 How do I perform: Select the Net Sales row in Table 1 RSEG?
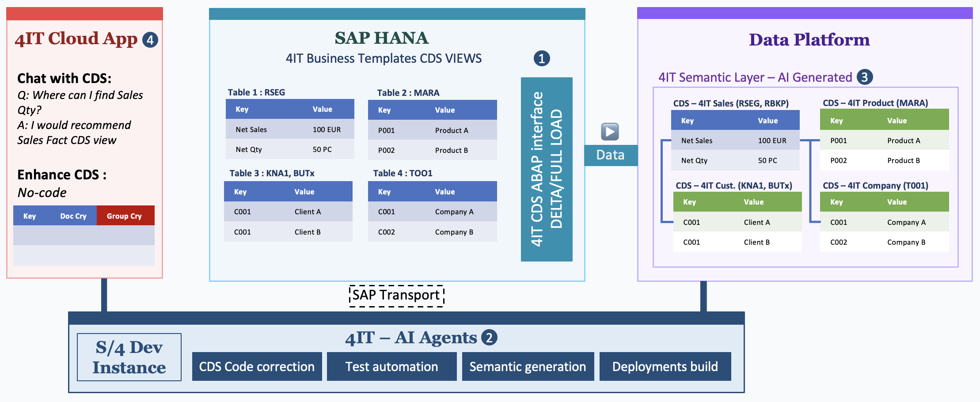tap(289, 129)
